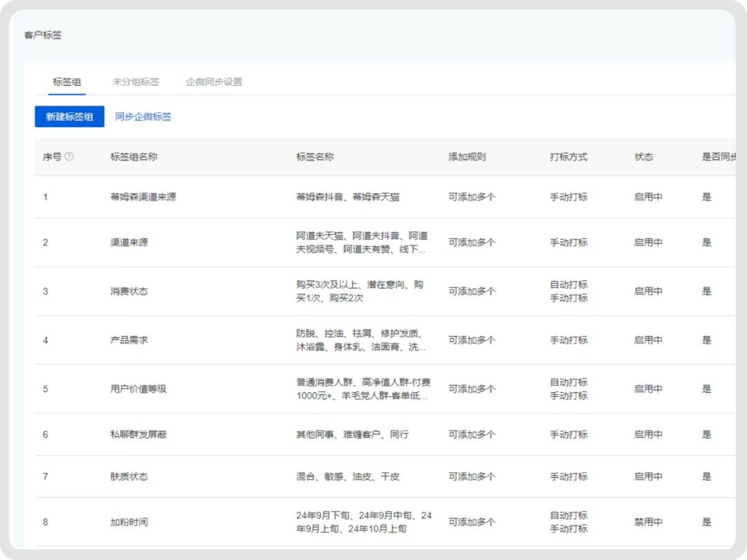
Task: Open the 用户价值等级 tag group
Action: pos(138,389)
